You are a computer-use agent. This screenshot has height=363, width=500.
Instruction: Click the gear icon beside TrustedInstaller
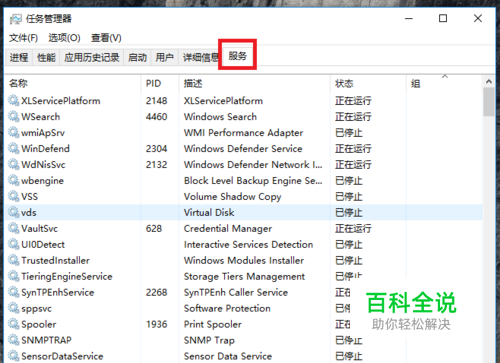click(x=14, y=260)
